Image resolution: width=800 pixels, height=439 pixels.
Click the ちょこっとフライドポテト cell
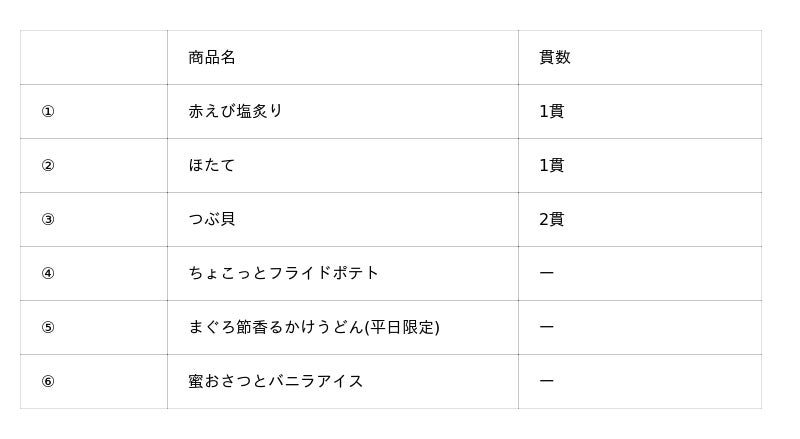click(x=284, y=273)
